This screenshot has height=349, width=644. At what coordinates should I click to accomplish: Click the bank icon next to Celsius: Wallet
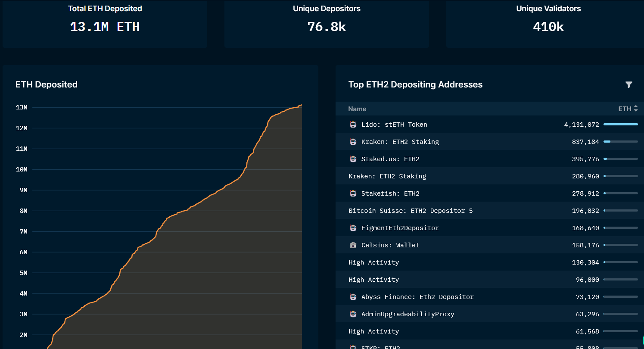(x=353, y=245)
